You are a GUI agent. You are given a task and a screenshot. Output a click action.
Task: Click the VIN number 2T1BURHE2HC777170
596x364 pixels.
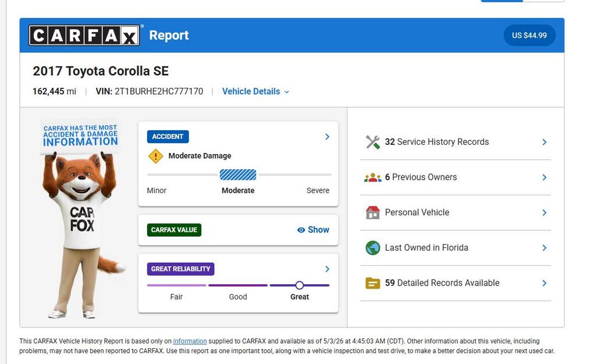pos(159,91)
